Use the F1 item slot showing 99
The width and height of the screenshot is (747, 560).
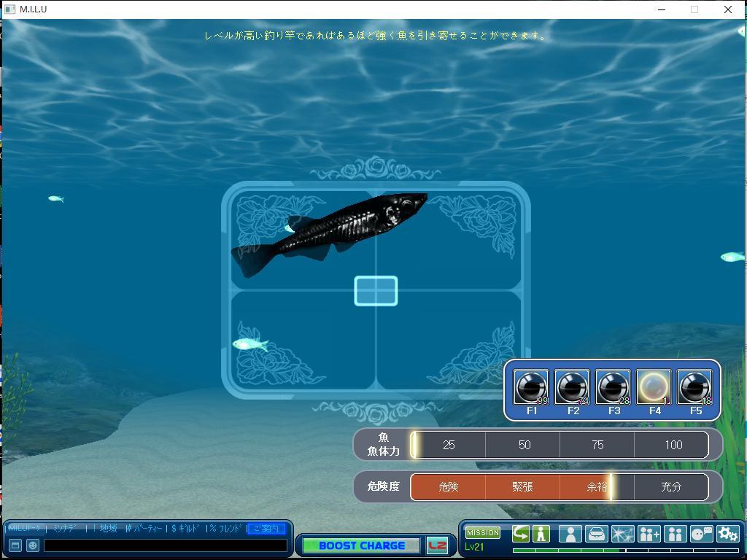point(531,388)
